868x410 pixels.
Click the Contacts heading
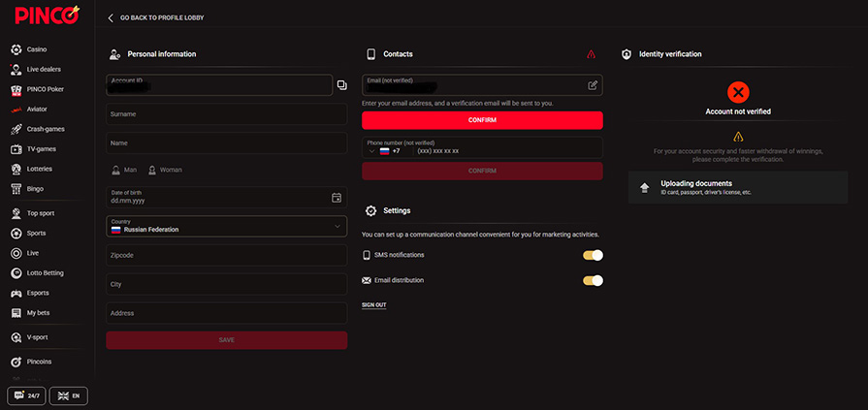pyautogui.click(x=398, y=54)
